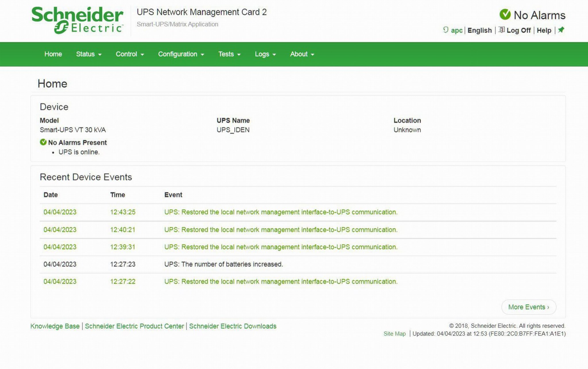The height and width of the screenshot is (369, 588).
Task: Click the 12:39:31 event description
Action: click(x=281, y=247)
